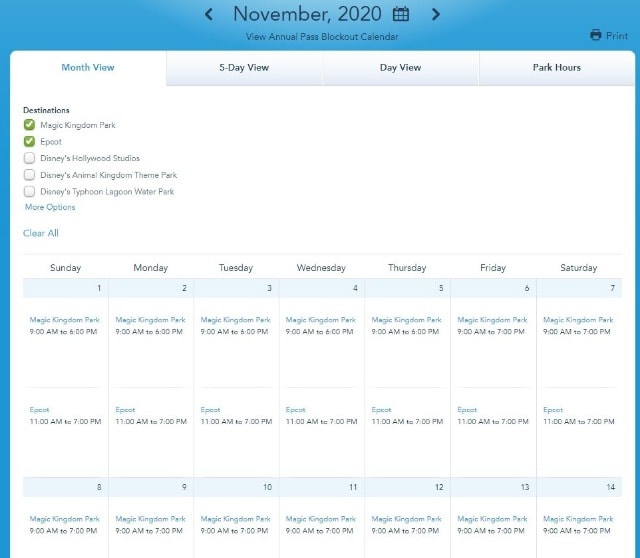
Task: Check Disney's Hollywood Studios checkbox
Action: [x=29, y=158]
